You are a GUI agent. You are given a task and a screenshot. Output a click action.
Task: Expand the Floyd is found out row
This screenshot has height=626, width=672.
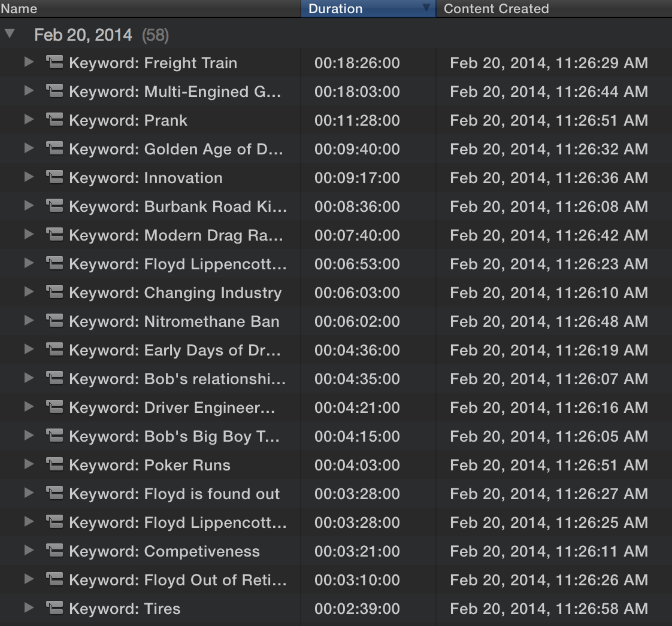pos(29,493)
